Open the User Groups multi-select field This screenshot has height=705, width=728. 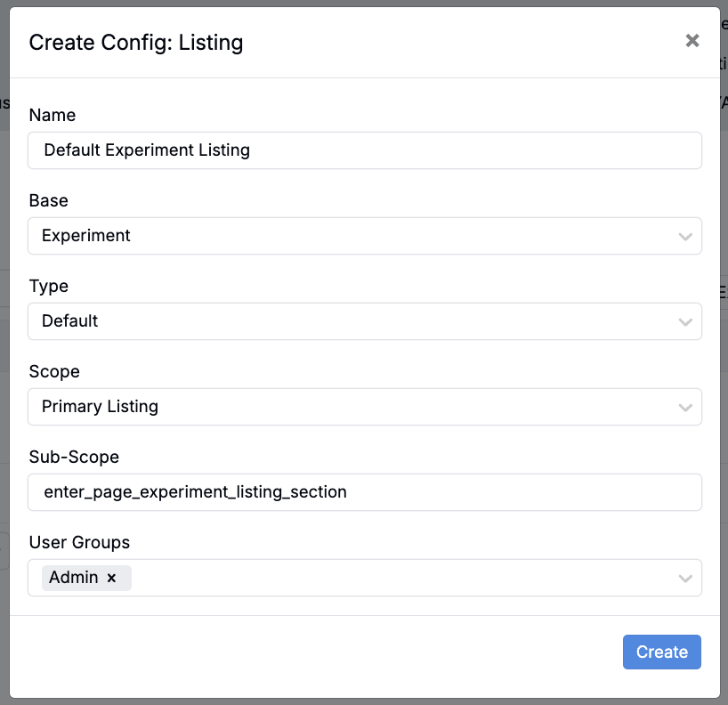pos(400,578)
